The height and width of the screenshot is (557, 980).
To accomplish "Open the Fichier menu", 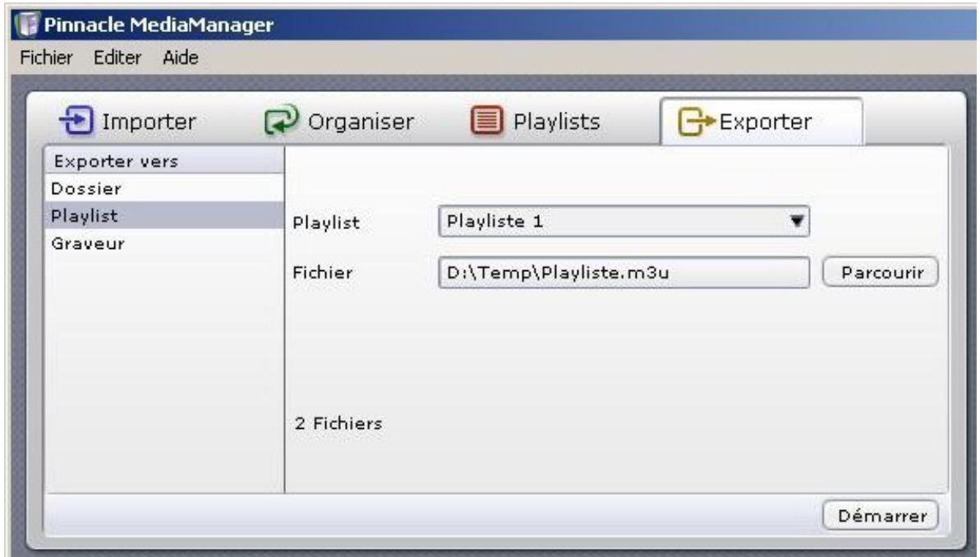I will (x=46, y=58).
